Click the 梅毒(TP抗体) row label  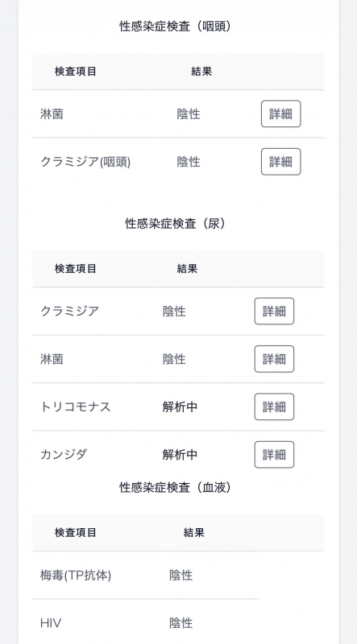point(76,576)
